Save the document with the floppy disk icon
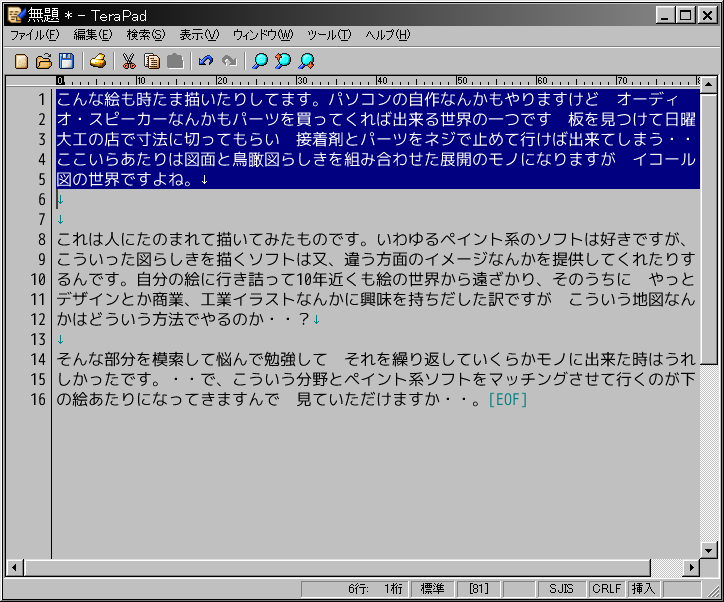724x602 pixels. 66,61
